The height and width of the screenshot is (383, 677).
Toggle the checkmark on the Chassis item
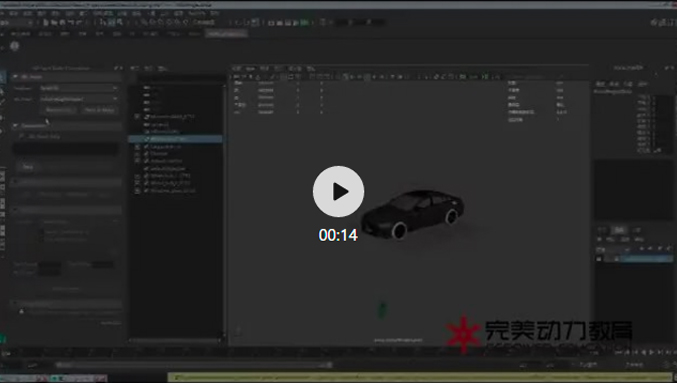click(146, 154)
